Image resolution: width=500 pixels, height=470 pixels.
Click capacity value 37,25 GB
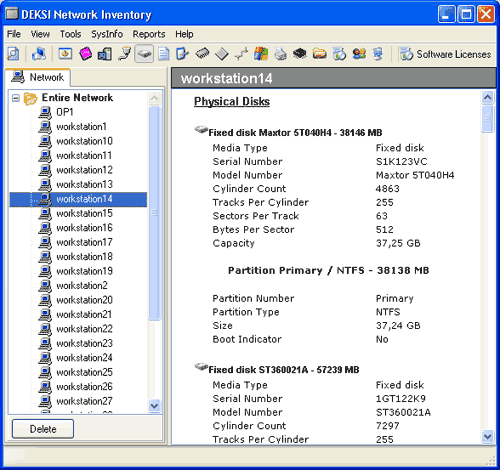(398, 243)
